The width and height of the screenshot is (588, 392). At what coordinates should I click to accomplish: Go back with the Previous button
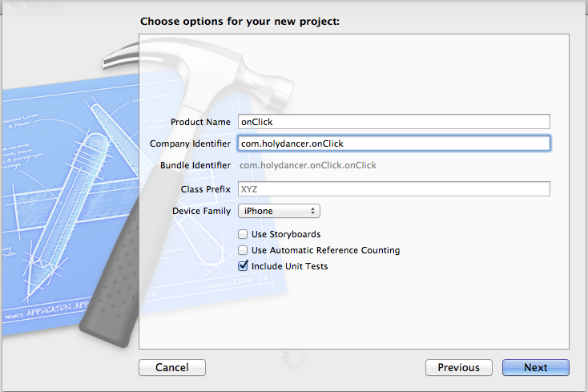(459, 367)
